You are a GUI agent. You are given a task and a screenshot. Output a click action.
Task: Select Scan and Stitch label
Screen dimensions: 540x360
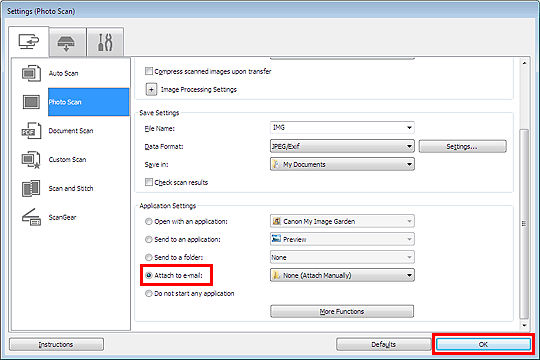(71, 188)
